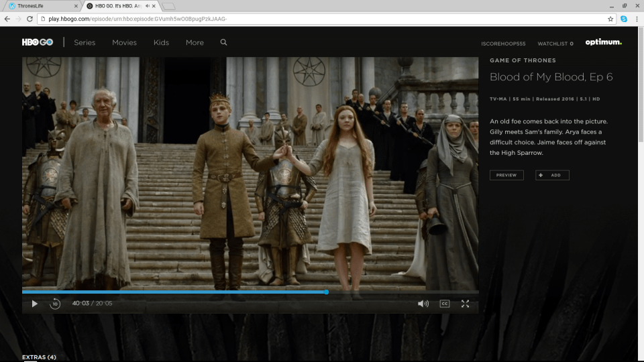Open the Chrome three-dot menu
Image resolution: width=644 pixels, height=362 pixels.
[636, 19]
